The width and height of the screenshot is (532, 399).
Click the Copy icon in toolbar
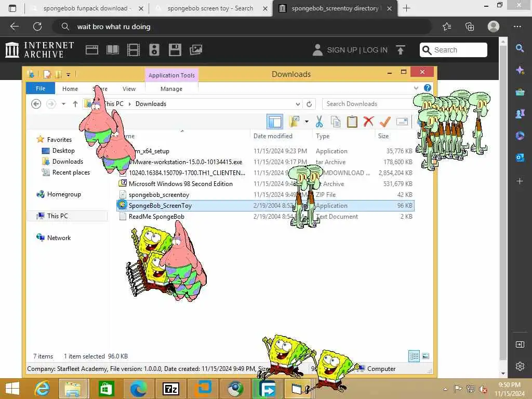pos(336,121)
